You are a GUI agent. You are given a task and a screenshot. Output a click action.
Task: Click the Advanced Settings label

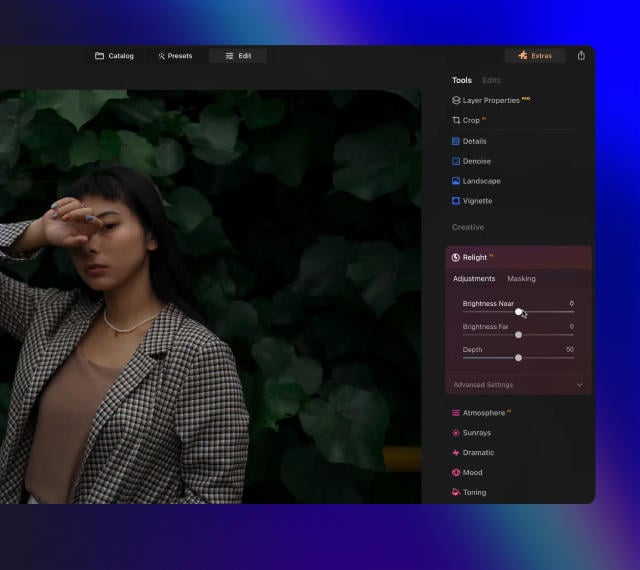click(483, 385)
